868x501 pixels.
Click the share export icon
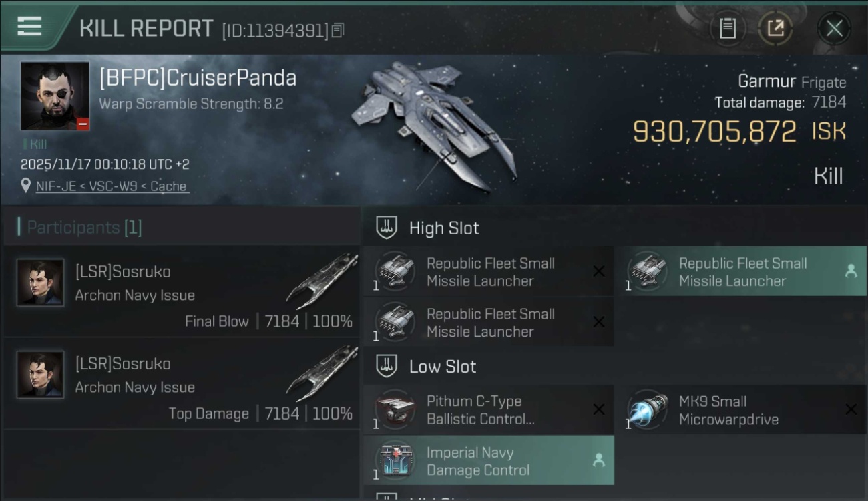775,28
